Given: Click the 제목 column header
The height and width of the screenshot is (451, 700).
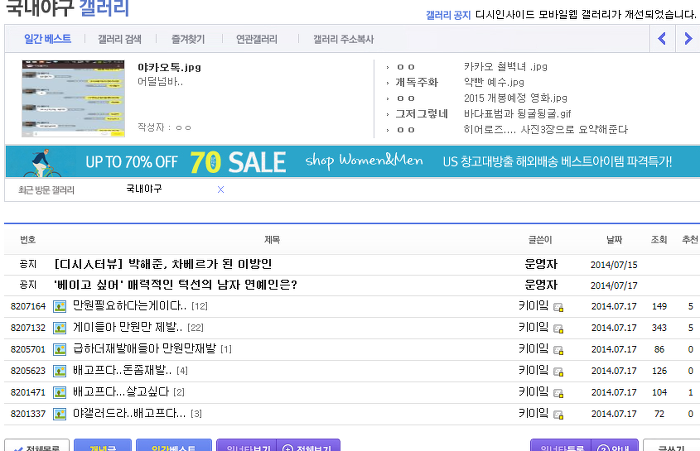Looking at the screenshot, I should coord(272,240).
